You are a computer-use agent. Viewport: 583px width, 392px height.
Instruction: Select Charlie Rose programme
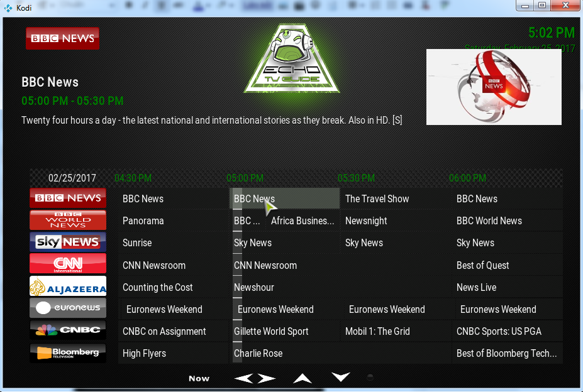(x=340, y=353)
